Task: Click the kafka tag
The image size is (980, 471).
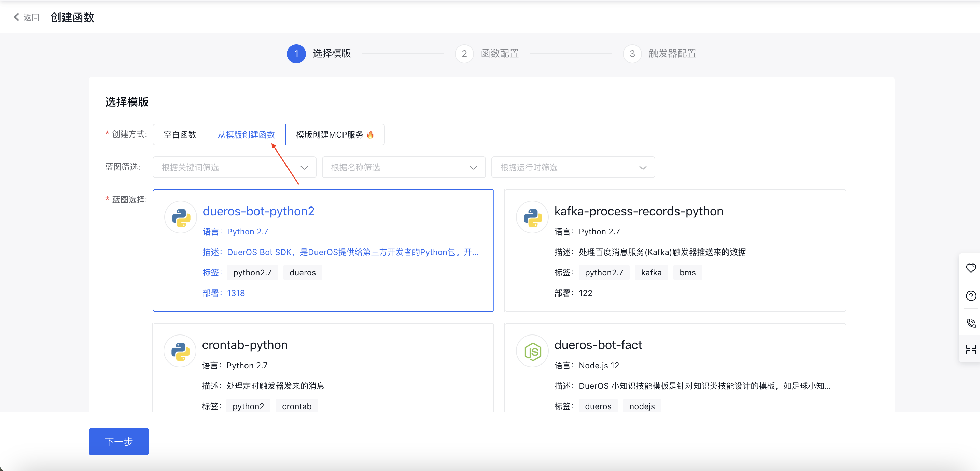Action: click(651, 273)
